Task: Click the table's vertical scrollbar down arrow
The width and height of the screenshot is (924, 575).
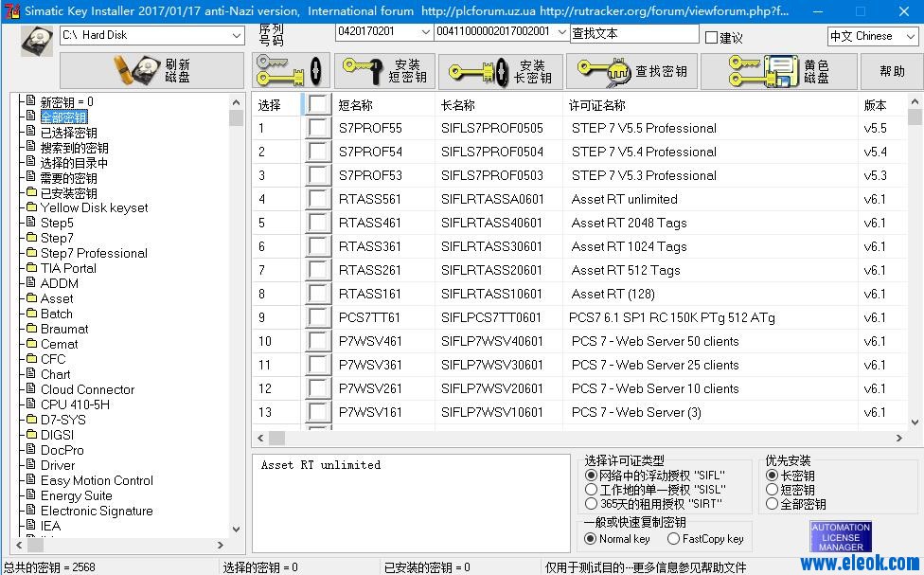Action: 915,422
